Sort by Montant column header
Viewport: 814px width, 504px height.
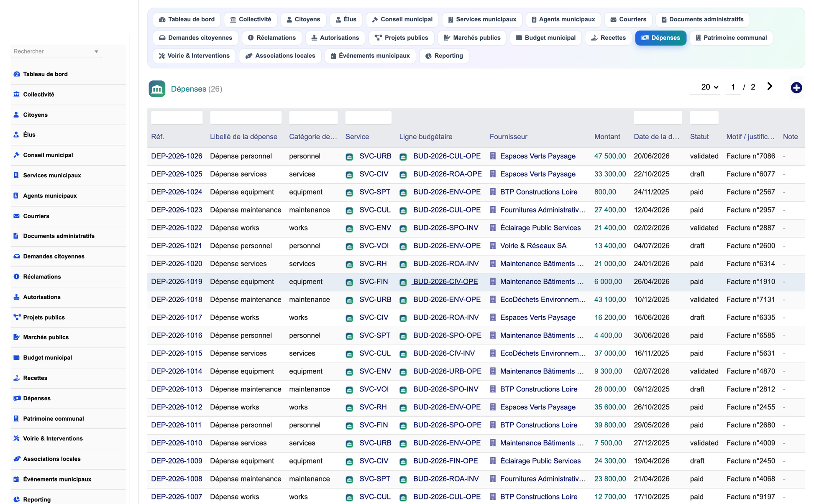pyautogui.click(x=607, y=137)
